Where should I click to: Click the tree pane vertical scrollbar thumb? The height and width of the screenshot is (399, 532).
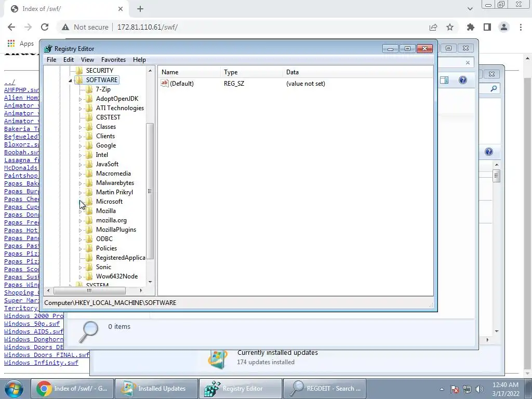[150, 191]
